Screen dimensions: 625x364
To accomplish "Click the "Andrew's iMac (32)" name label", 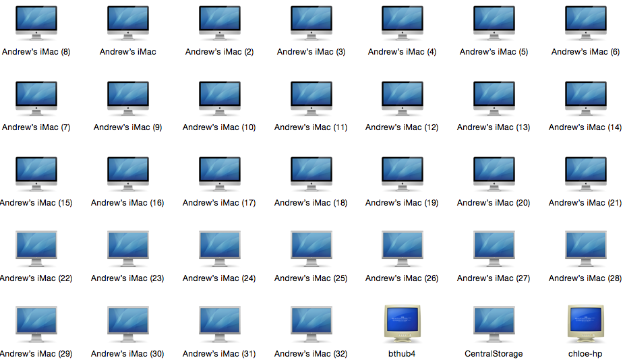I will point(311,354).
